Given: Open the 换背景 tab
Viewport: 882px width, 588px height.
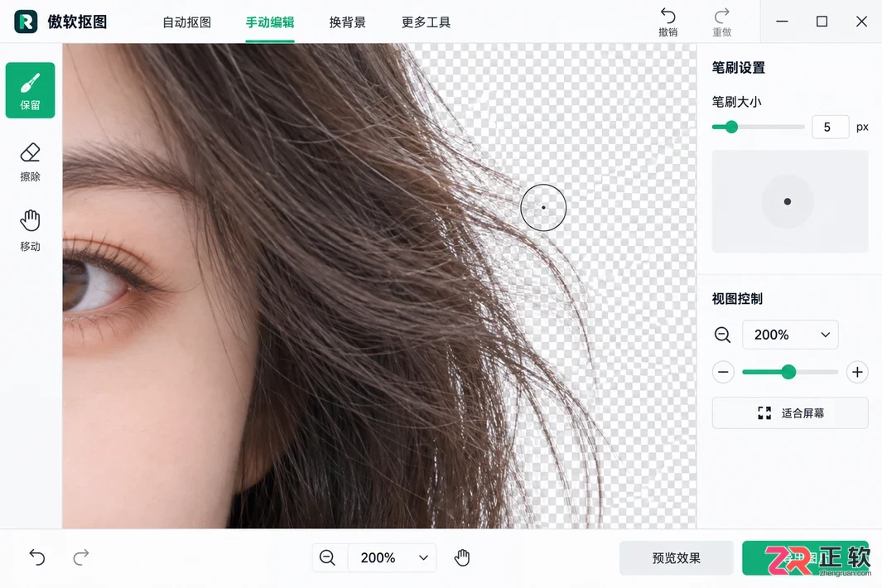Looking at the screenshot, I should [x=348, y=22].
